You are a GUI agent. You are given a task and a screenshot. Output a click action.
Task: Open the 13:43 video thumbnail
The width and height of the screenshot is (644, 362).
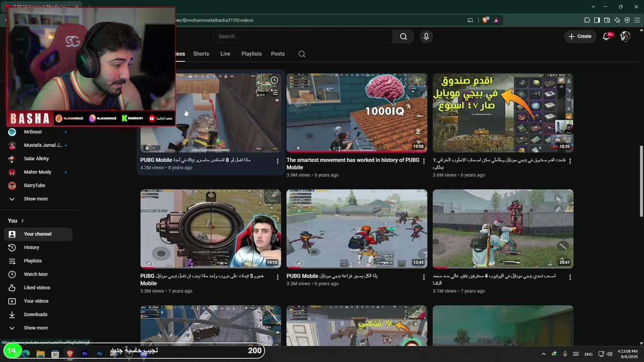357,229
